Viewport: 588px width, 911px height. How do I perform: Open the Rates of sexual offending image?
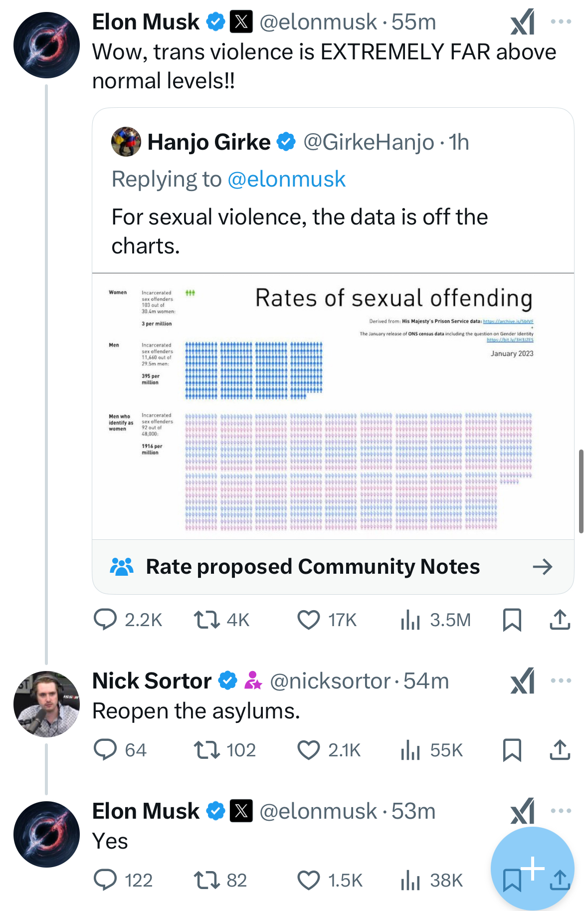[333, 407]
